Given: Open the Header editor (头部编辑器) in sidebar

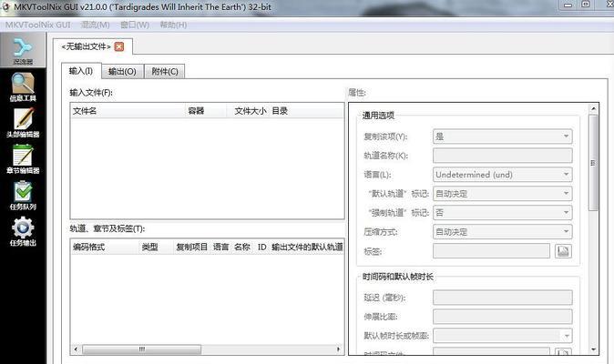Looking at the screenshot, I should point(23,123).
